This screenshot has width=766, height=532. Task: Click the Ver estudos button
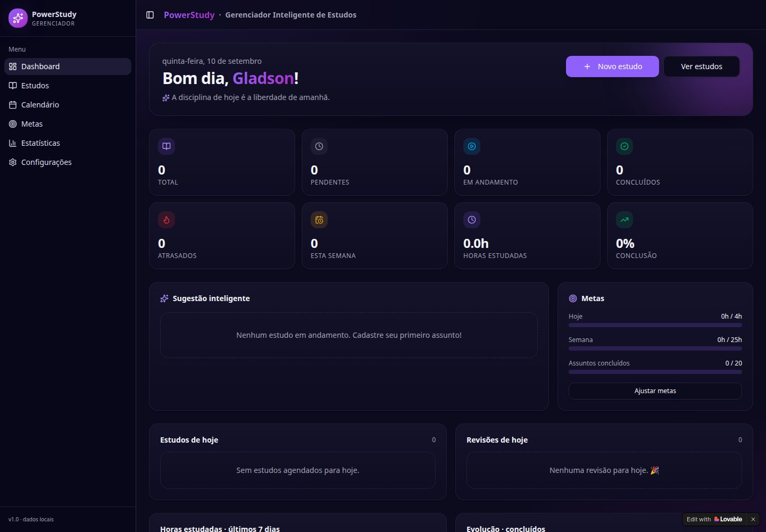(702, 66)
